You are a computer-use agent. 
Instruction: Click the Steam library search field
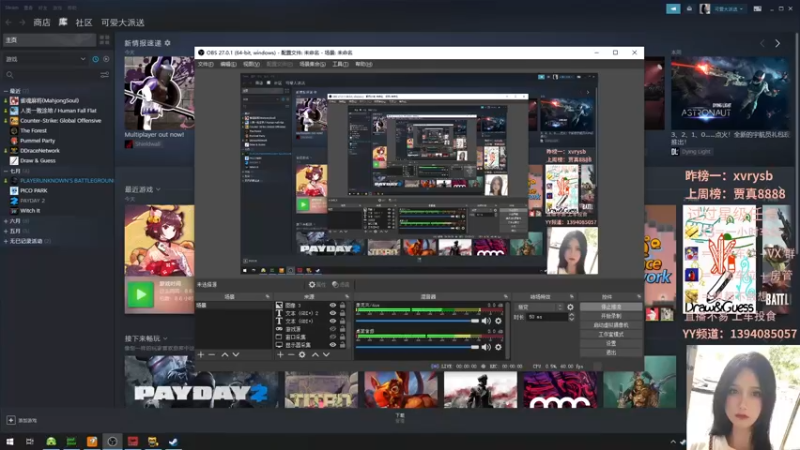(51, 75)
